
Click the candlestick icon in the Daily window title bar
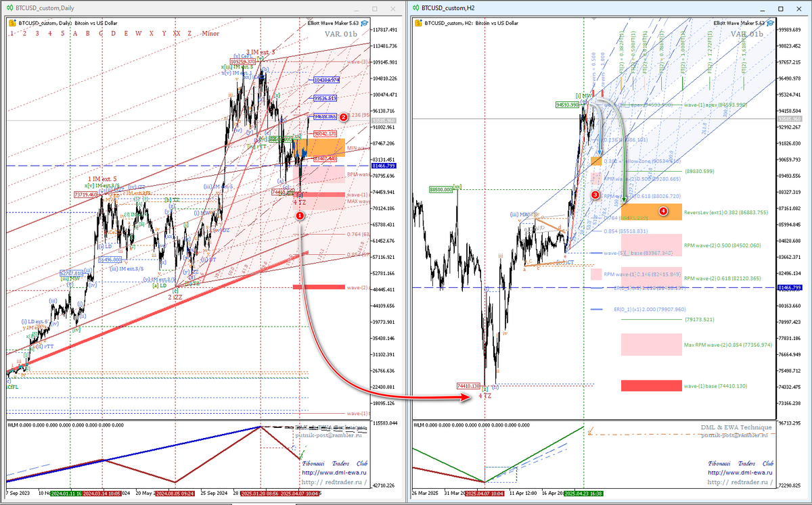point(9,8)
